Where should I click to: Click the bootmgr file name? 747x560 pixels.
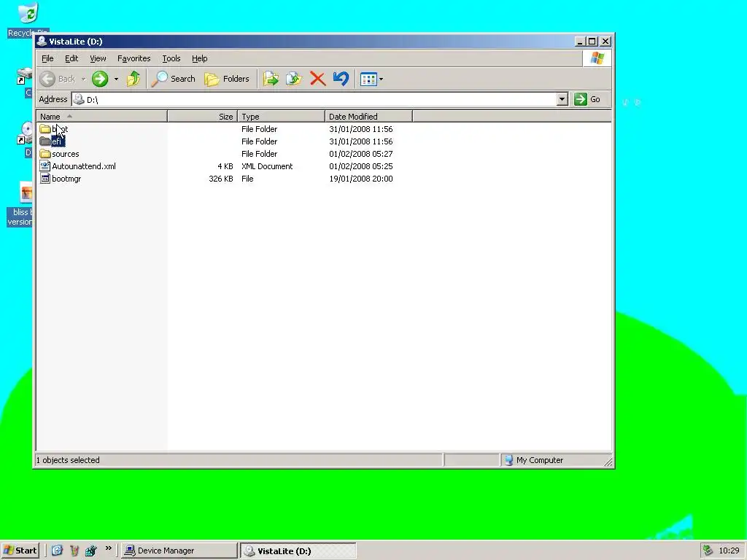[66, 179]
